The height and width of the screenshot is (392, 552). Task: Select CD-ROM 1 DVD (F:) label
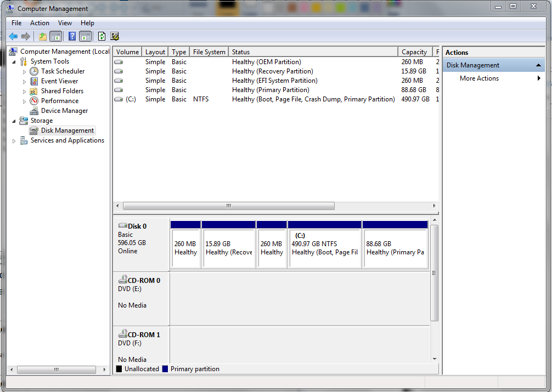coord(141,345)
